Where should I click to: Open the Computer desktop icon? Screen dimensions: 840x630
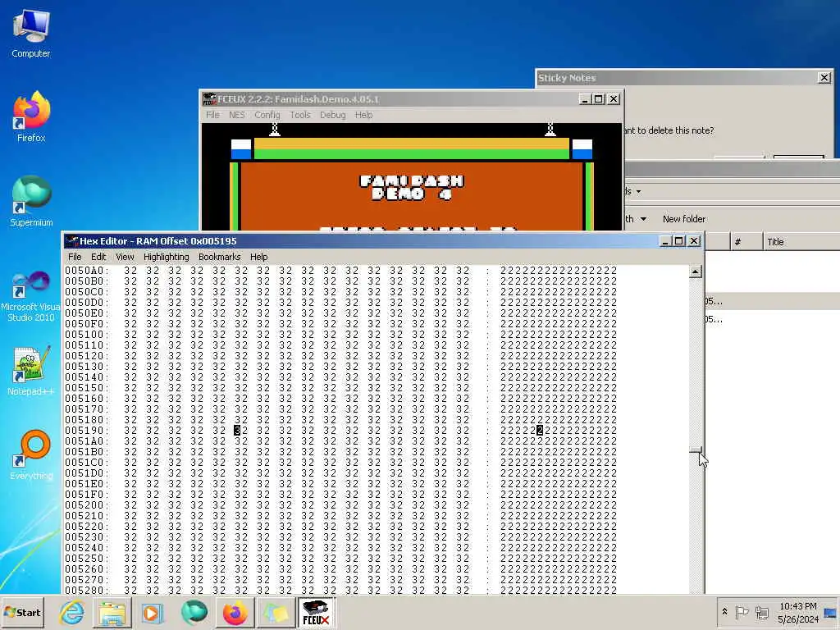31,33
